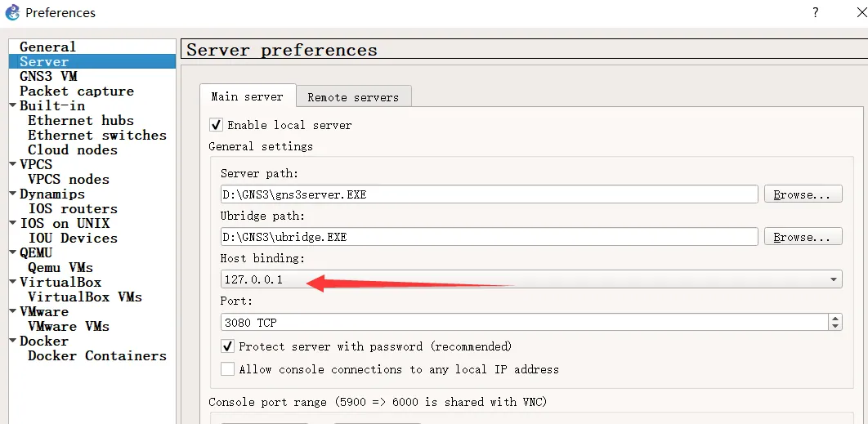Select GNS3 VM in the preferences list

pos(48,77)
